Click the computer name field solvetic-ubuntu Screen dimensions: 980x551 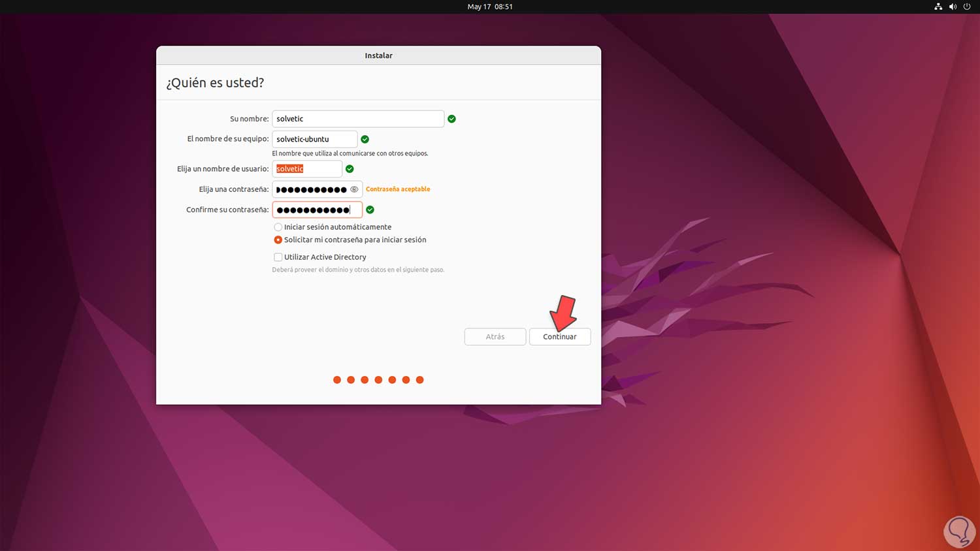pos(315,139)
